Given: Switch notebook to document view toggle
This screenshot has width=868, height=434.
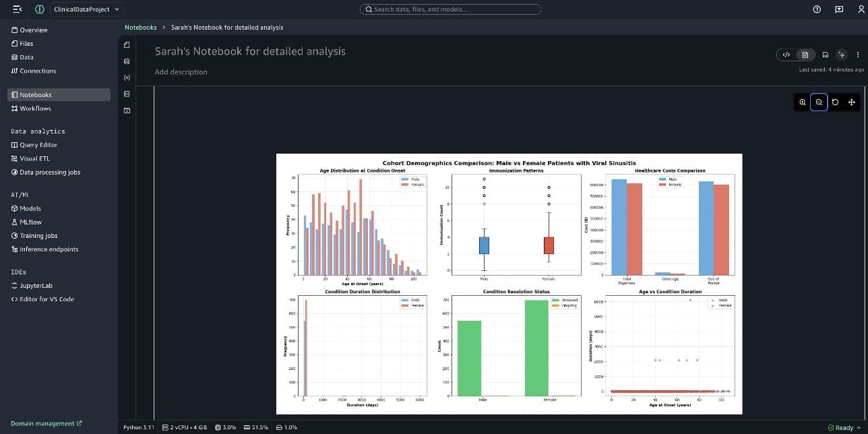Looking at the screenshot, I should pyautogui.click(x=805, y=55).
